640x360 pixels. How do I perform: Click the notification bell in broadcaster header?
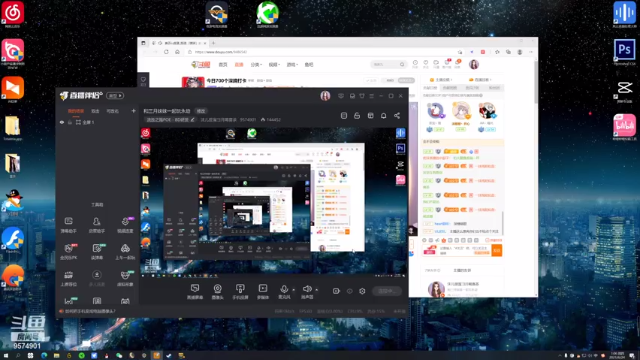coord(384,116)
